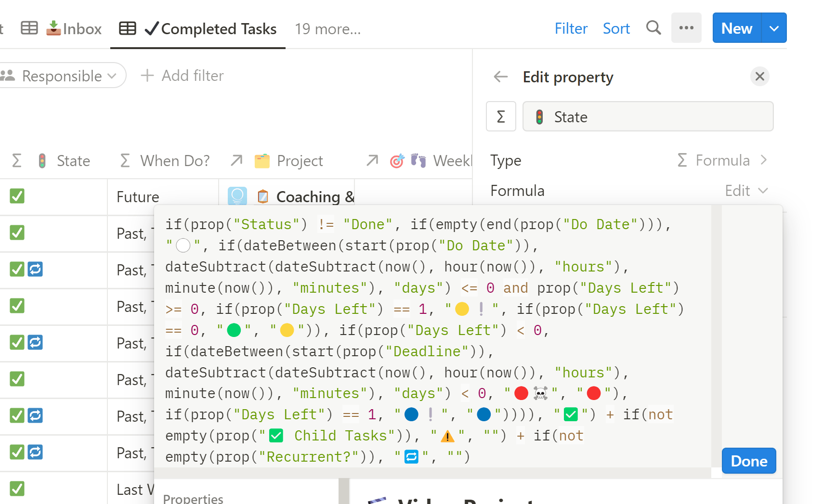Expand the New button dropdown arrow
Screen dimensions: 823x504
pyautogui.click(x=774, y=28)
